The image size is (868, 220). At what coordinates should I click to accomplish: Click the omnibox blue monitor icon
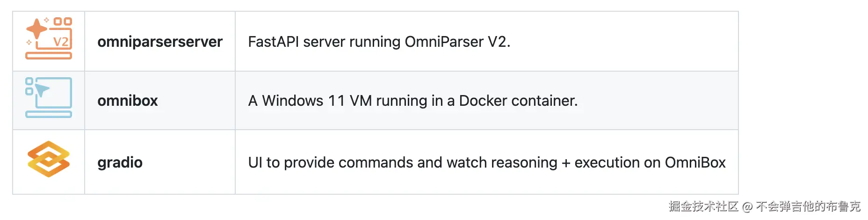click(x=49, y=97)
